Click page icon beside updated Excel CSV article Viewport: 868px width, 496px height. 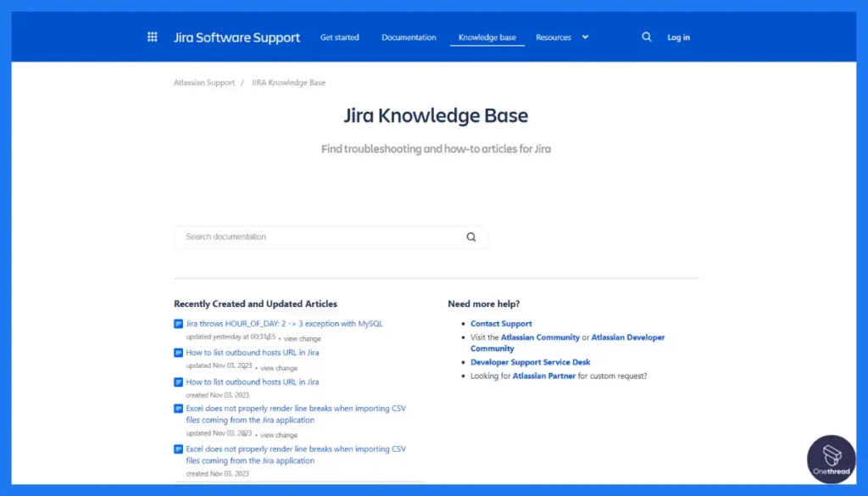(178, 409)
